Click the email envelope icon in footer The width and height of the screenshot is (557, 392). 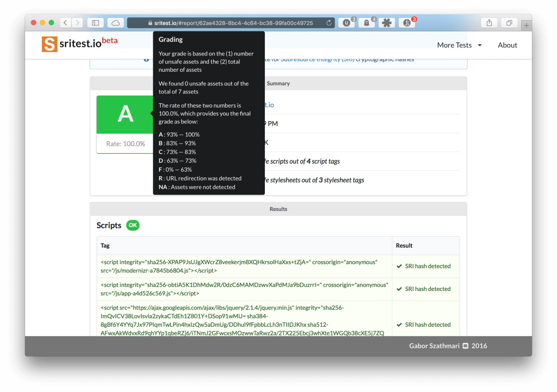(466, 346)
